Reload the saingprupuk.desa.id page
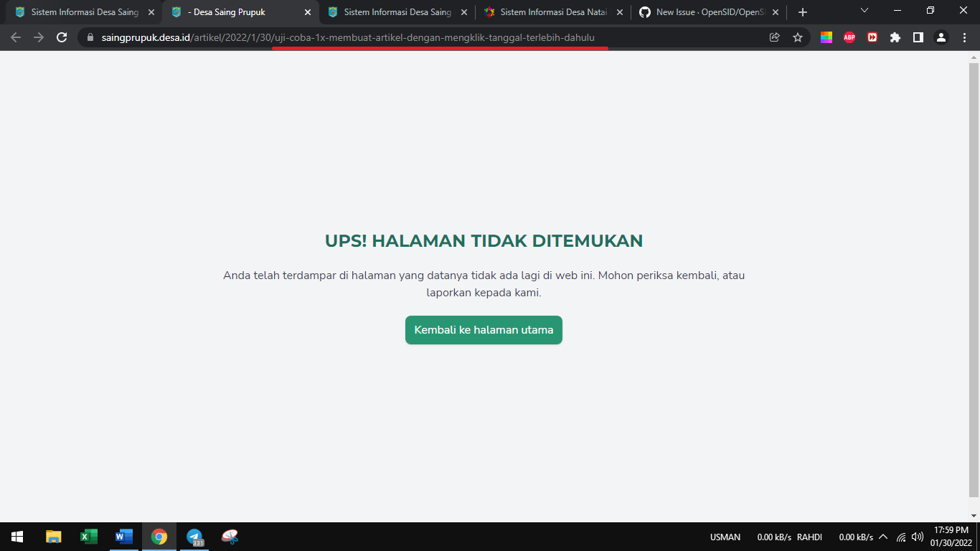The width and height of the screenshot is (980, 551). 60,37
